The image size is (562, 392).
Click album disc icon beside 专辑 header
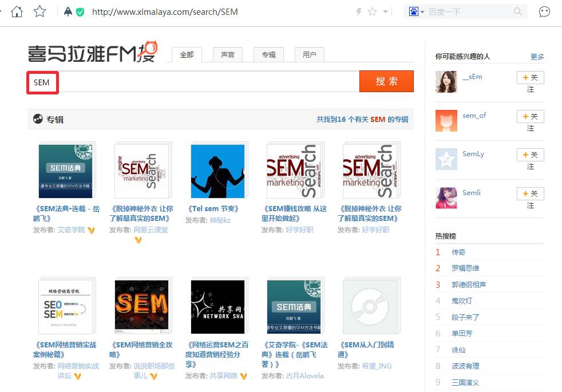click(38, 119)
